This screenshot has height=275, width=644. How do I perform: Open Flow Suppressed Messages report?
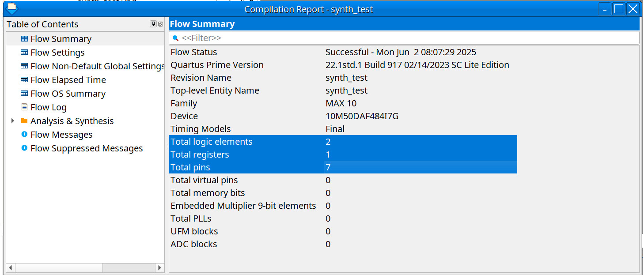pos(87,148)
